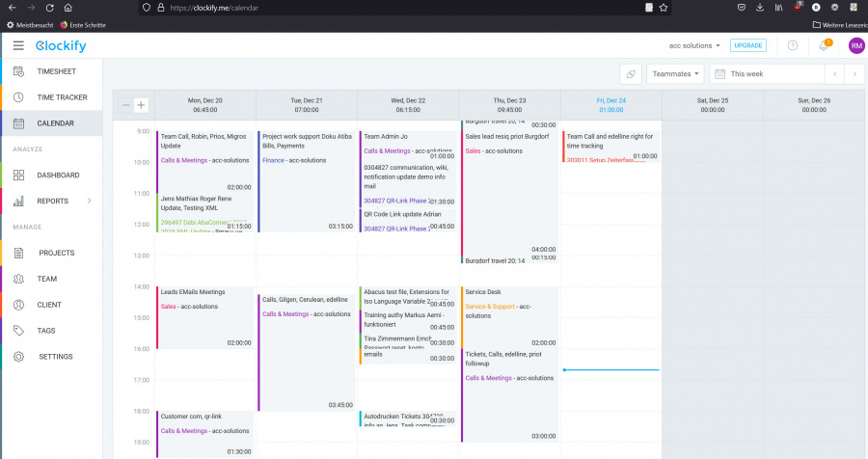Open the acc solutions workspace dropdown
868x459 pixels.
[694, 45]
